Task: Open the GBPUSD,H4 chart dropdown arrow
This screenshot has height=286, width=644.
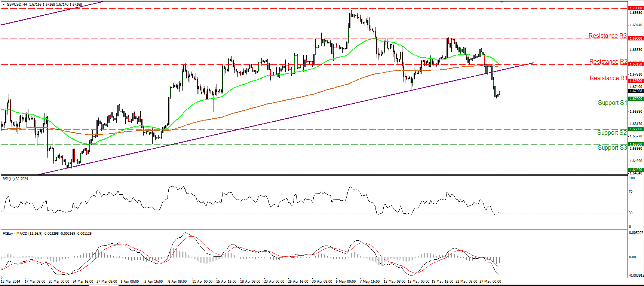Action: point(4,4)
